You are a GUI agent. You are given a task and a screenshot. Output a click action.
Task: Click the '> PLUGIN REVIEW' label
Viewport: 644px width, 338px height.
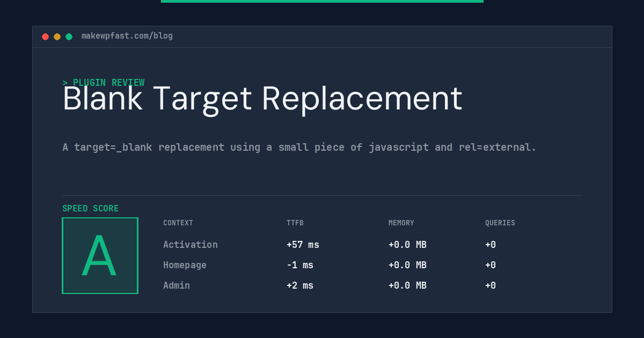pyautogui.click(x=104, y=83)
